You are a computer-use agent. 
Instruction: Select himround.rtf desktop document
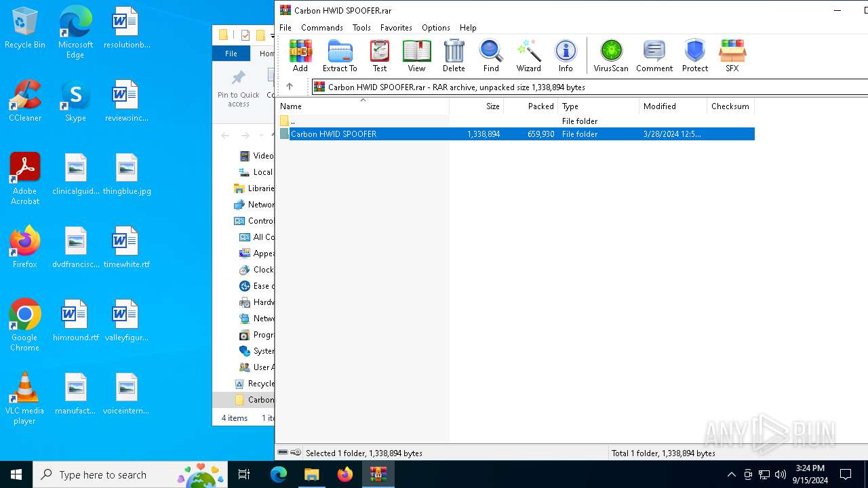click(75, 321)
